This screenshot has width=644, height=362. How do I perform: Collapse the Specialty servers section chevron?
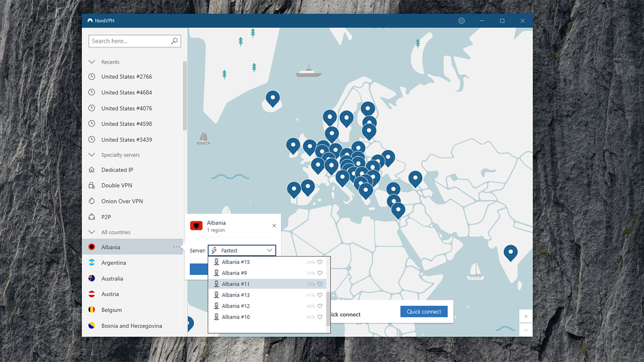point(92,155)
